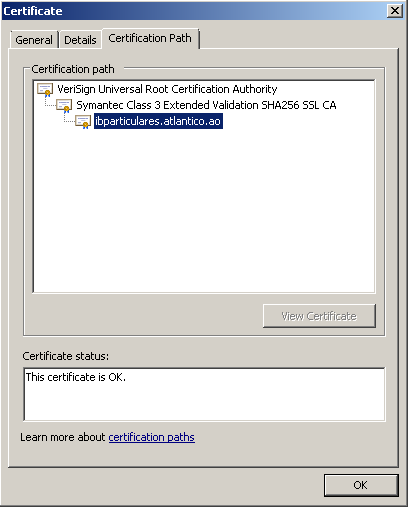The height and width of the screenshot is (507, 408).
Task: Select Symantec Class 3 Extended Validation entry
Action: (206, 105)
